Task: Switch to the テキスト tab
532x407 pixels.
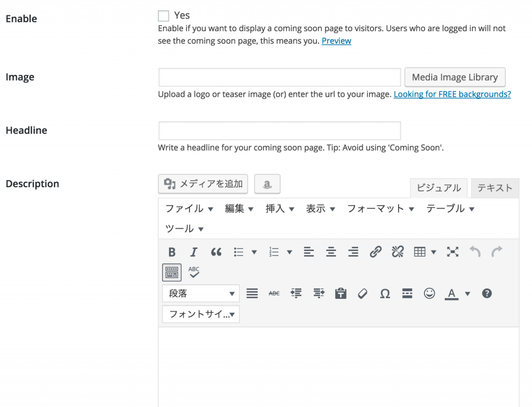Action: 495,188
